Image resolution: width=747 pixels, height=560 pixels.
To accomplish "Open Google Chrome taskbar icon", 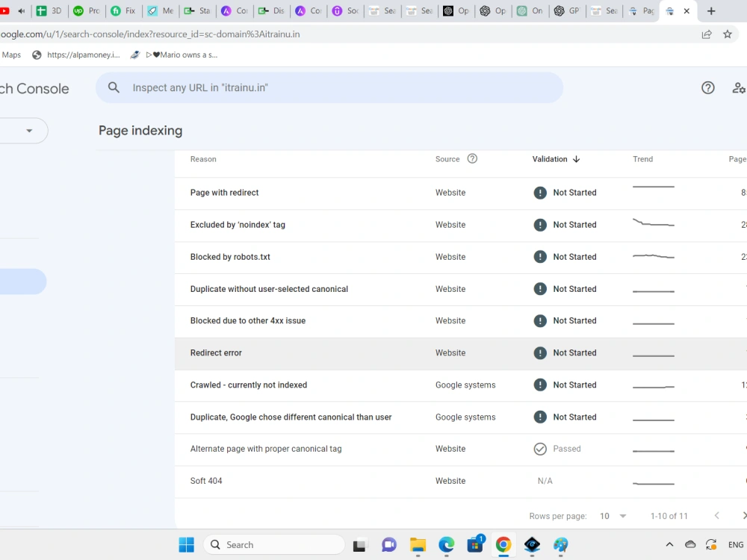I will [x=503, y=545].
